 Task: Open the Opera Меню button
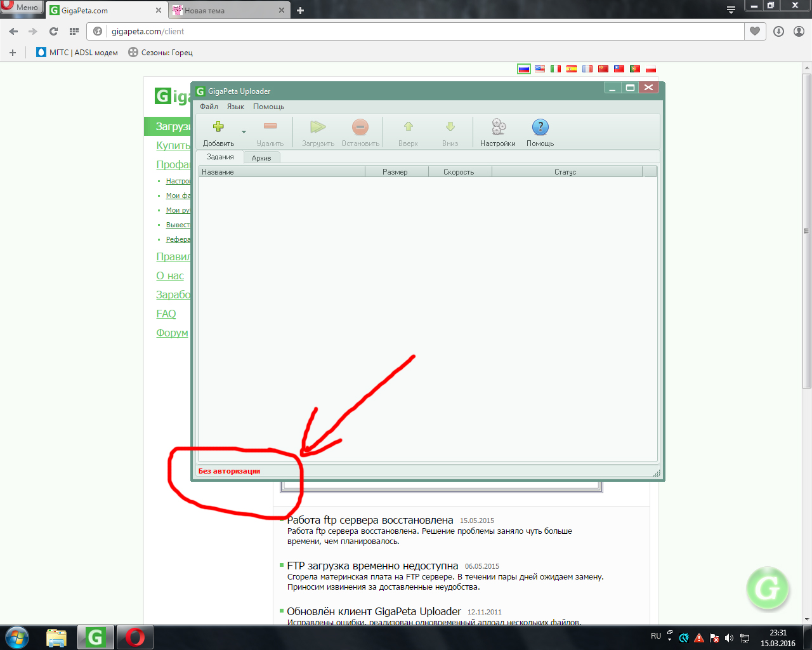click(21, 8)
